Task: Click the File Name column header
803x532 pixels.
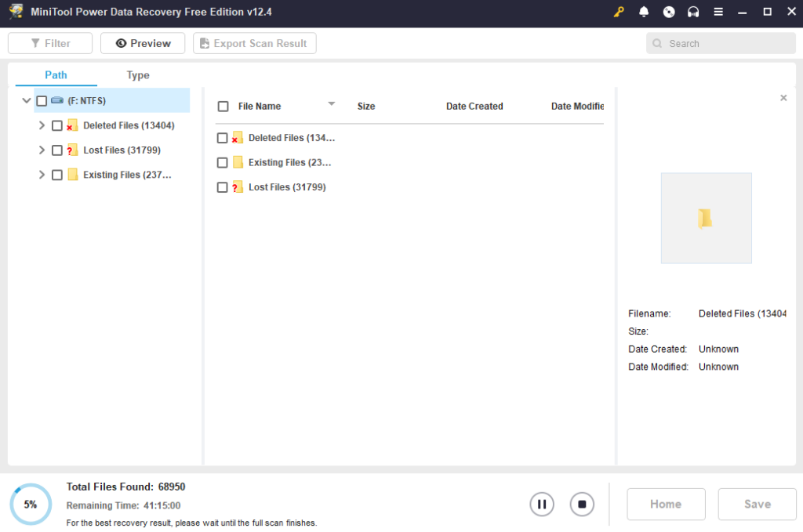Action: point(259,106)
